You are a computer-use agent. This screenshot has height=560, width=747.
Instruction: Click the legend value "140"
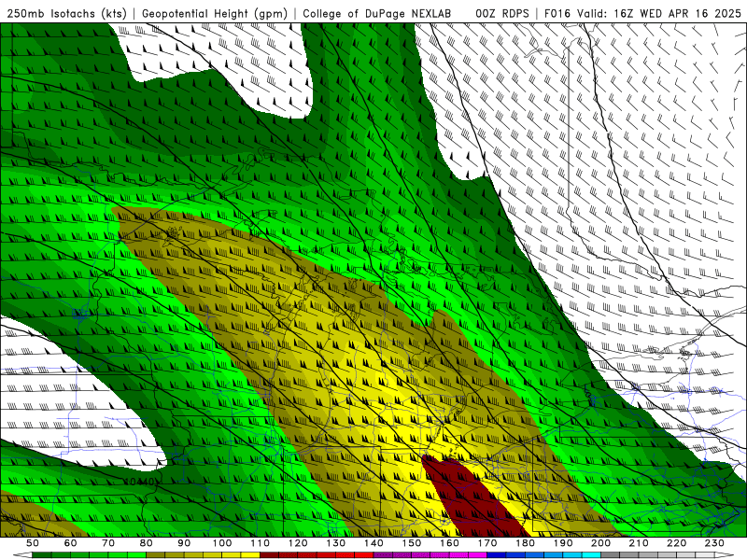[x=373, y=543]
